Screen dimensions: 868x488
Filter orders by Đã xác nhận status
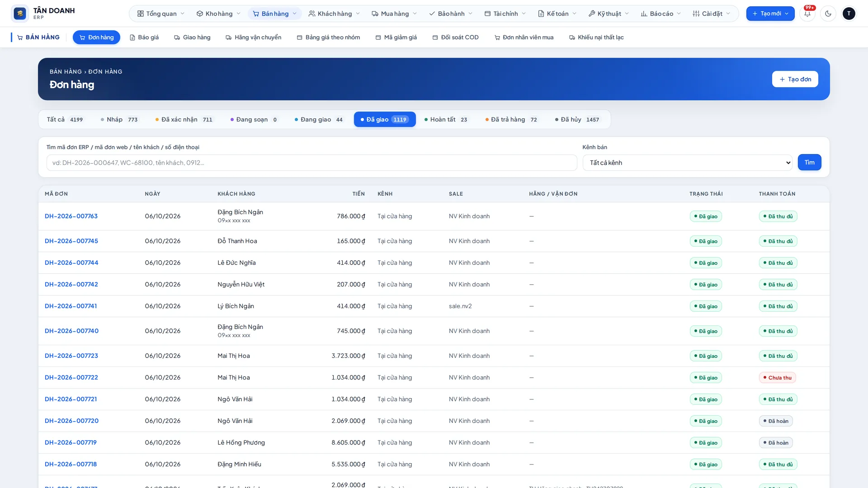pos(184,119)
